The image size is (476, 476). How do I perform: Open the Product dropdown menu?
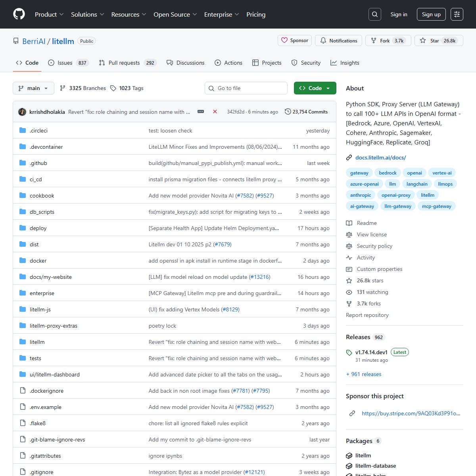click(x=49, y=14)
